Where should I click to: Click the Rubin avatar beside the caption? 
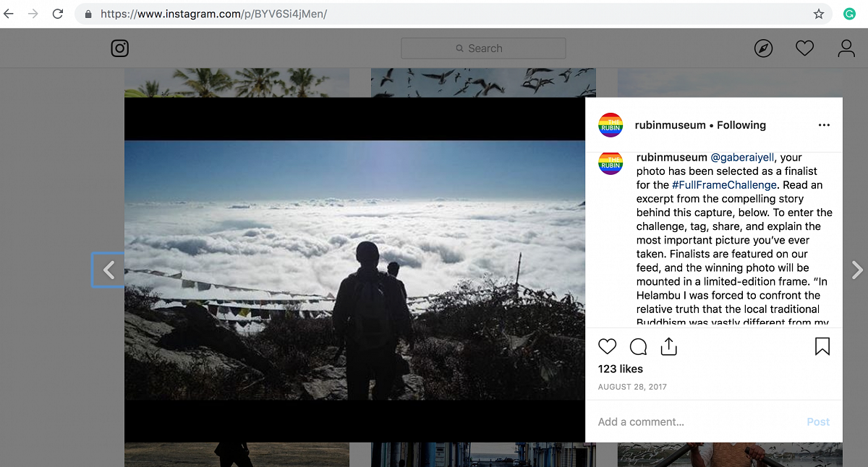coord(610,163)
